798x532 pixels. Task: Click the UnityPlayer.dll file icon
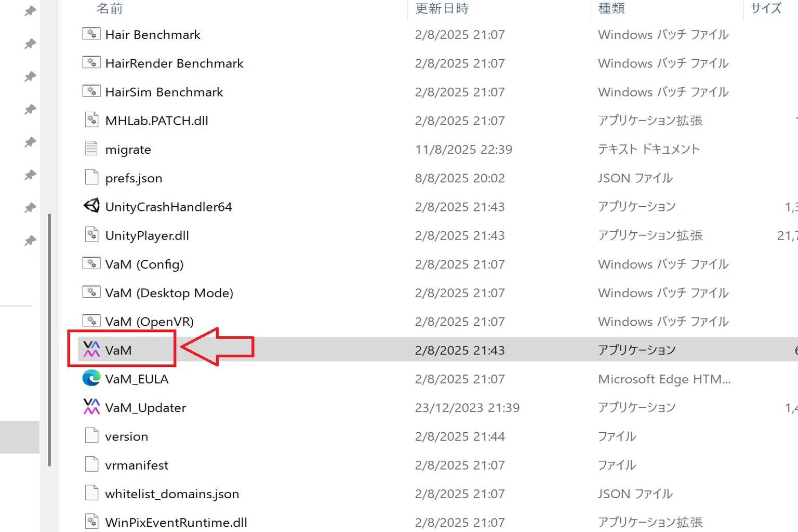coord(91,235)
